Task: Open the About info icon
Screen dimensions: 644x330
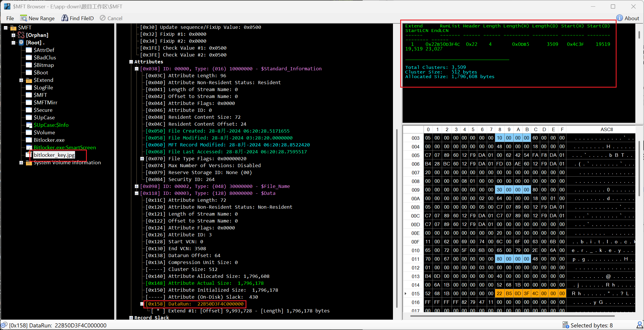Action: [619, 18]
